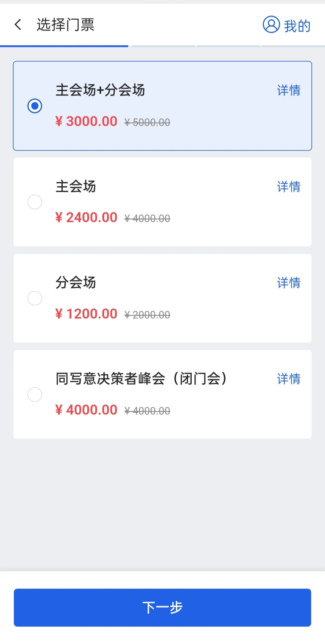Tap the ¥3000.00 discounted price
325x644 pixels.
[86, 121]
